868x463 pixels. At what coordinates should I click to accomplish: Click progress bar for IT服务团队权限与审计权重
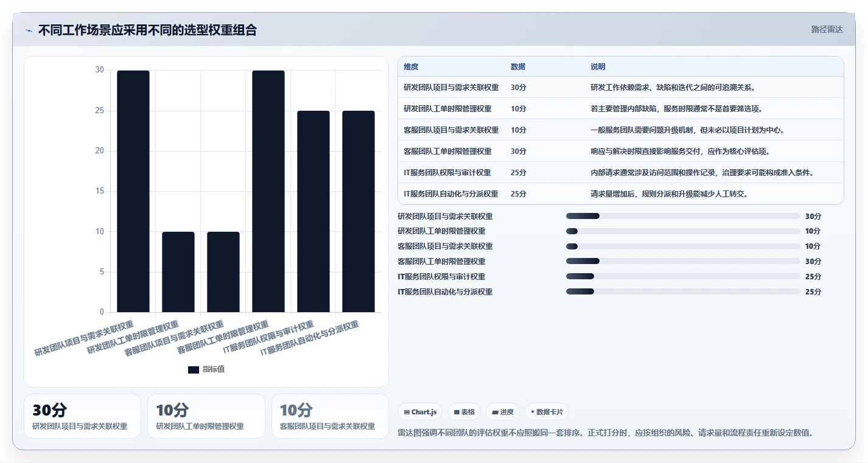683,277
